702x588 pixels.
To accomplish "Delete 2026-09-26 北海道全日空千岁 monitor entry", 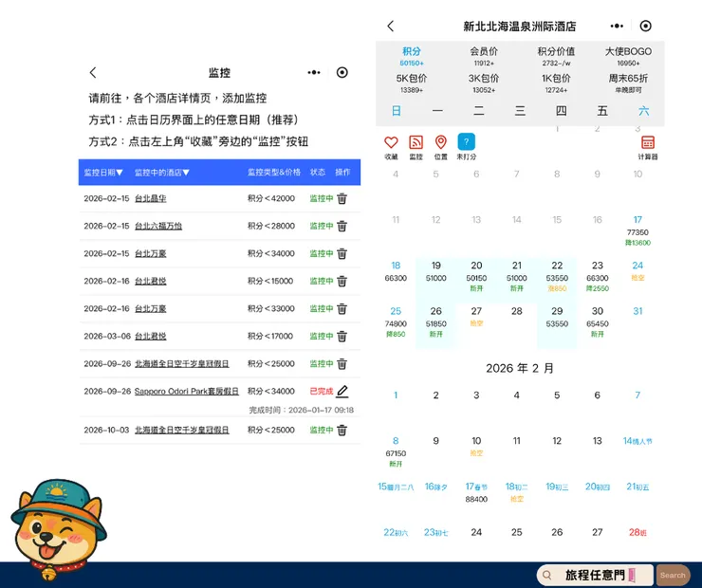I will (342, 364).
